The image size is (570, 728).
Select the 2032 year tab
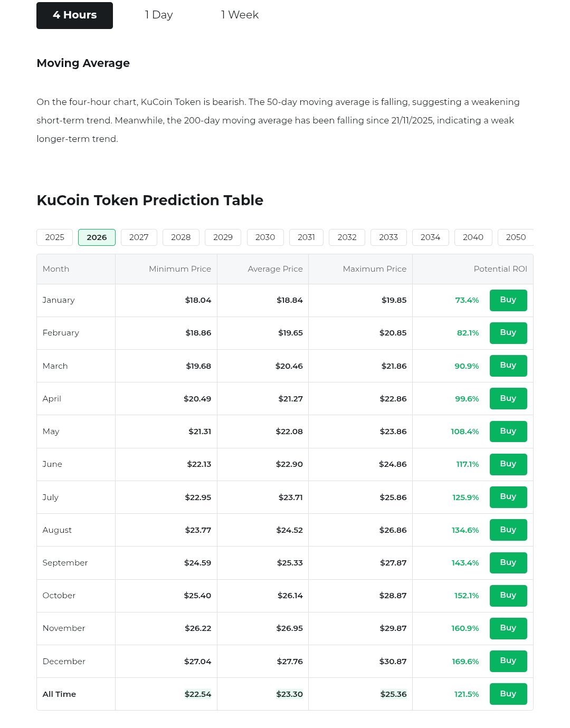[347, 237]
